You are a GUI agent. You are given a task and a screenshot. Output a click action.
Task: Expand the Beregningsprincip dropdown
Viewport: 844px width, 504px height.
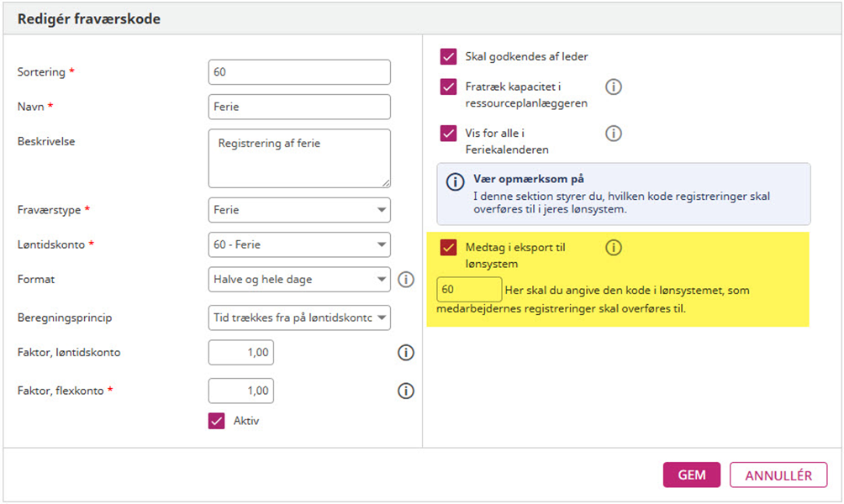pyautogui.click(x=298, y=318)
